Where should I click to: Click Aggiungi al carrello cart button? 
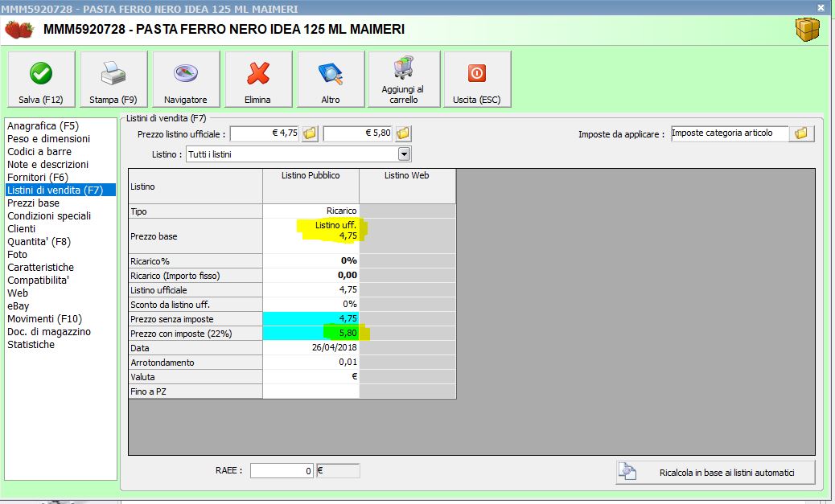404,80
